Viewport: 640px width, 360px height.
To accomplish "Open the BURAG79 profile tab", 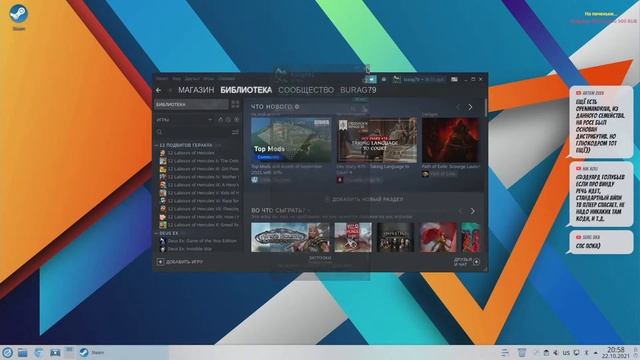I will pos(358,90).
